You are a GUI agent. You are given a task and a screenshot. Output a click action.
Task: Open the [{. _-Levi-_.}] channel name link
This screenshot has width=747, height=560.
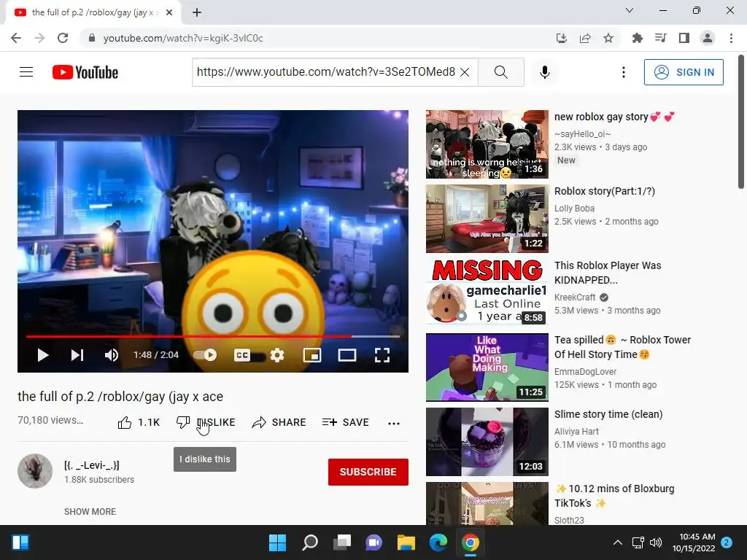(92, 465)
